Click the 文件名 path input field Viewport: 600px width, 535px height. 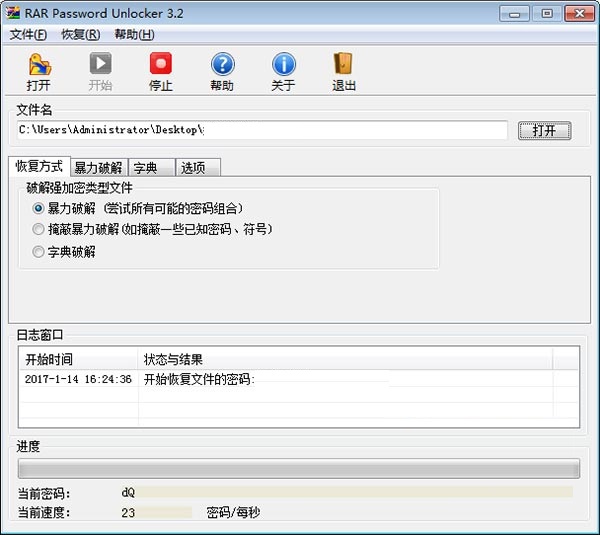click(x=262, y=130)
